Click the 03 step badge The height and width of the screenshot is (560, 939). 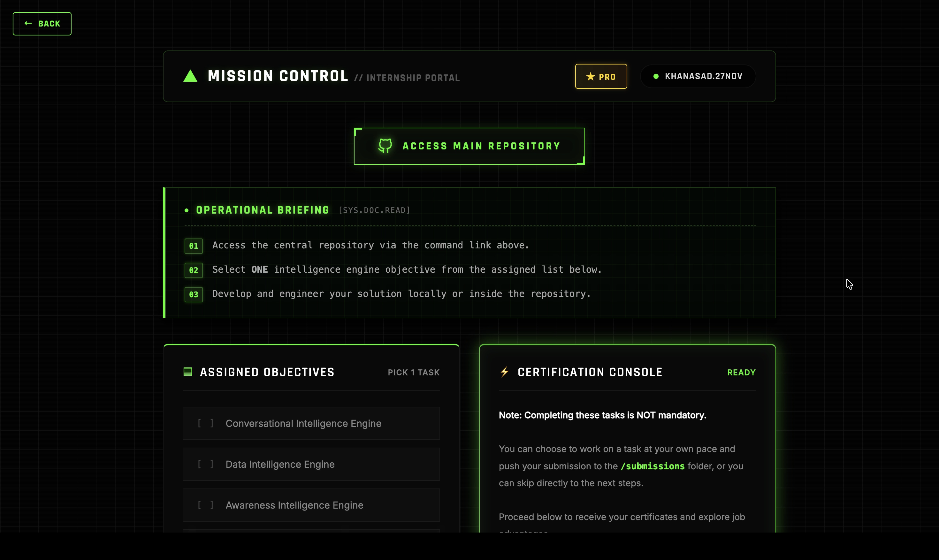point(194,294)
